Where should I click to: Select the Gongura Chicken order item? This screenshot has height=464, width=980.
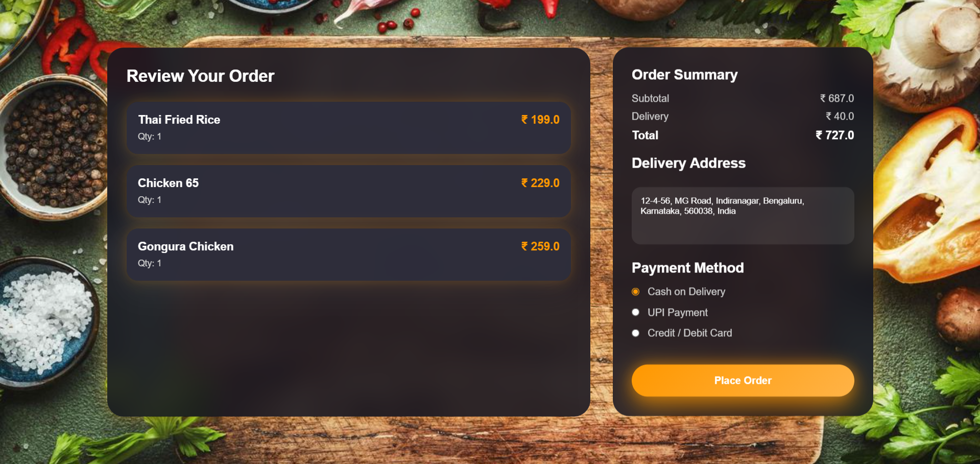[349, 254]
